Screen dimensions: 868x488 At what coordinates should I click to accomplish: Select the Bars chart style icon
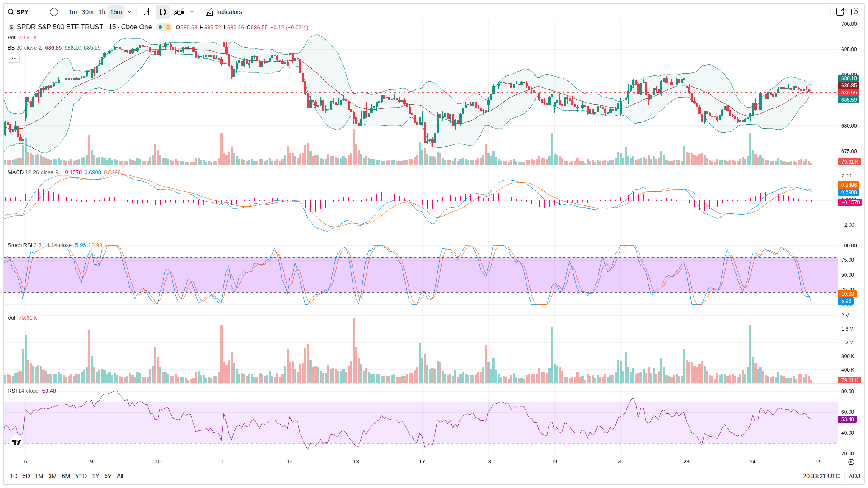point(147,12)
